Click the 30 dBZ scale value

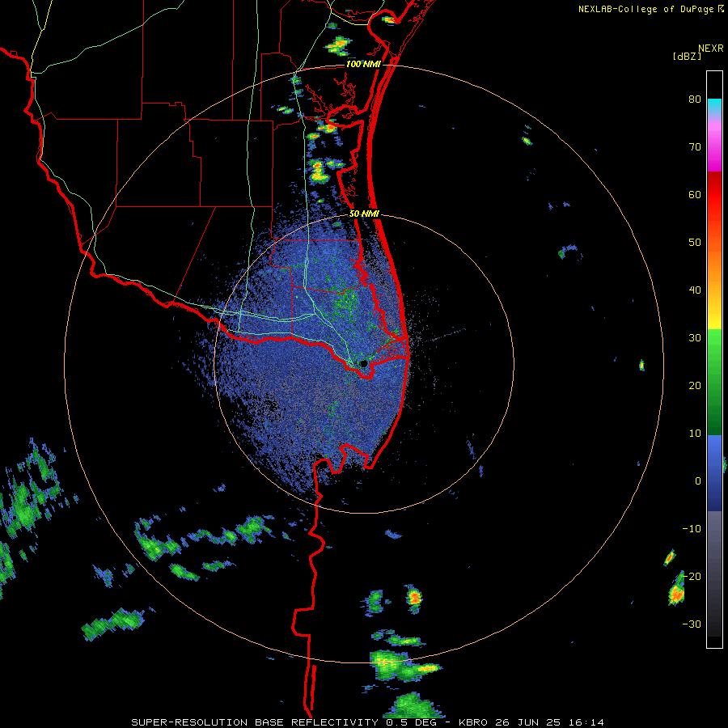coord(695,338)
